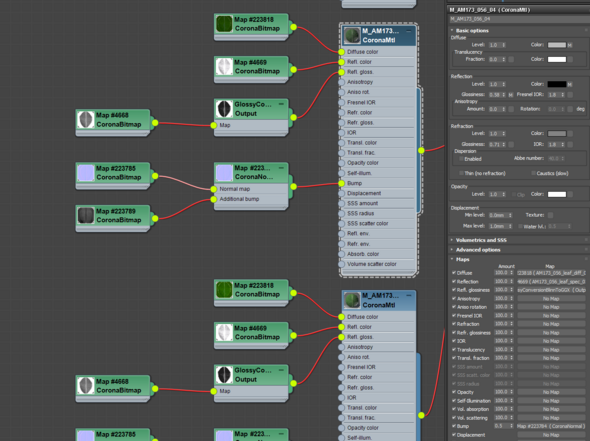
Task: Select the Map #223789 CoronaBitmap node thumbnail
Action: [86, 216]
